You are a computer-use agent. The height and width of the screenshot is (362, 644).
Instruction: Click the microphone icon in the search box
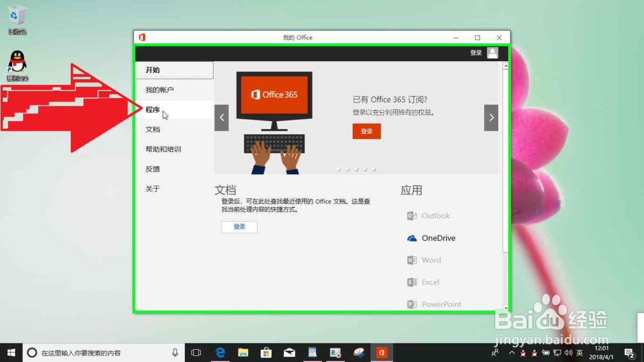(175, 352)
